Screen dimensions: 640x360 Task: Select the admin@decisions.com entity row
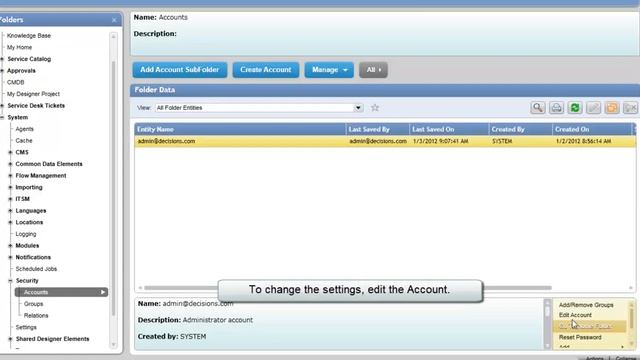[385, 141]
